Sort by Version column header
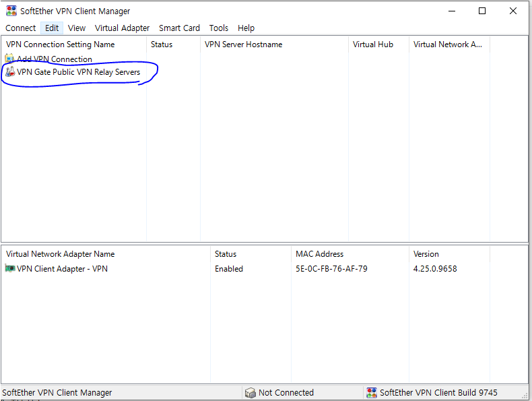This screenshot has width=532, height=401. (450, 254)
